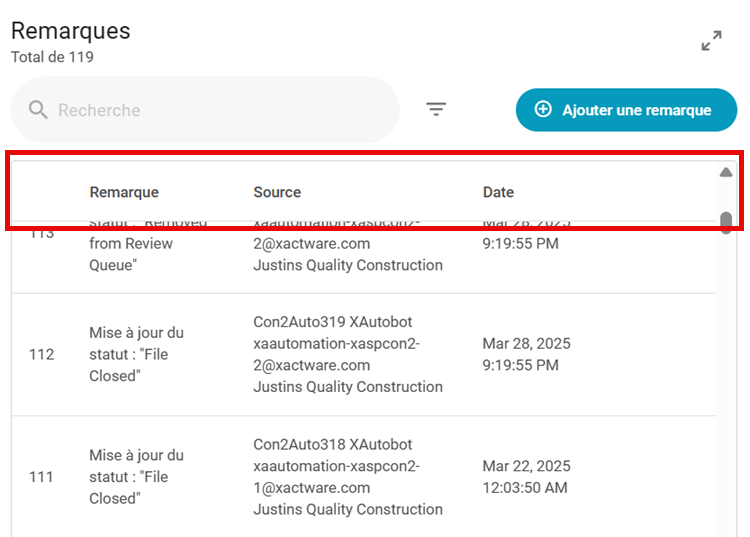Click the Total de 119 count text
Image resolution: width=750 pixels, height=537 pixels.
pyautogui.click(x=52, y=57)
